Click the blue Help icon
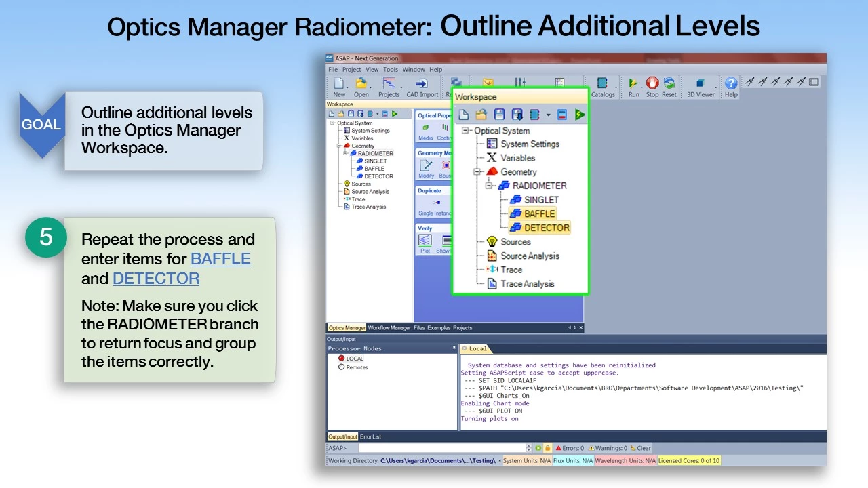 731,83
